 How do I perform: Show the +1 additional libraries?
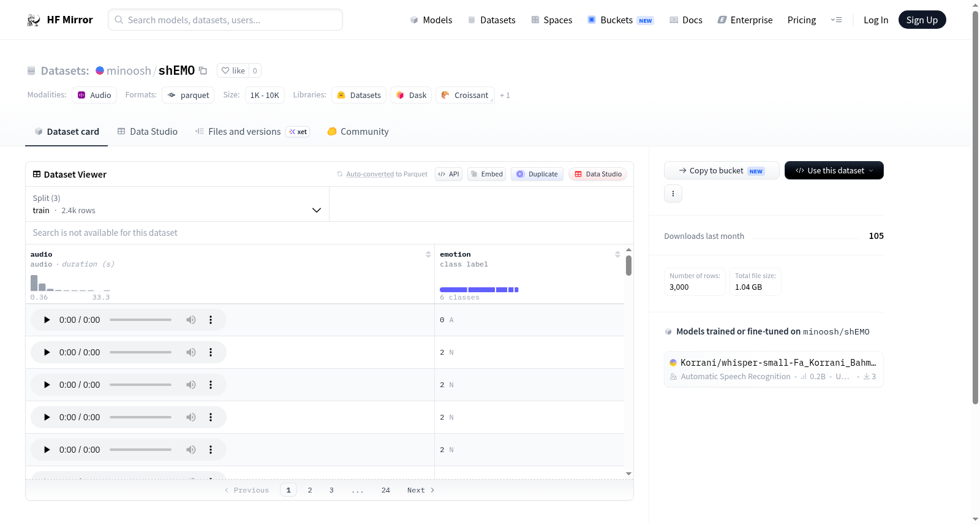[x=505, y=96]
